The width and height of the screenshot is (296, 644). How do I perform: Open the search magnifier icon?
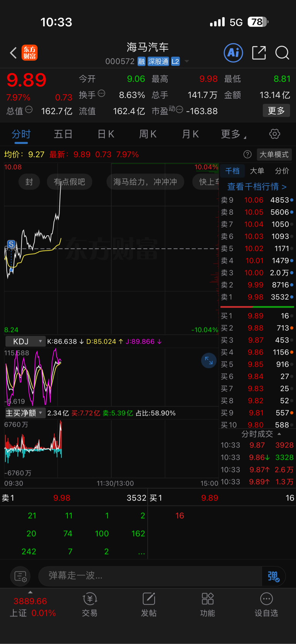pos(282,52)
